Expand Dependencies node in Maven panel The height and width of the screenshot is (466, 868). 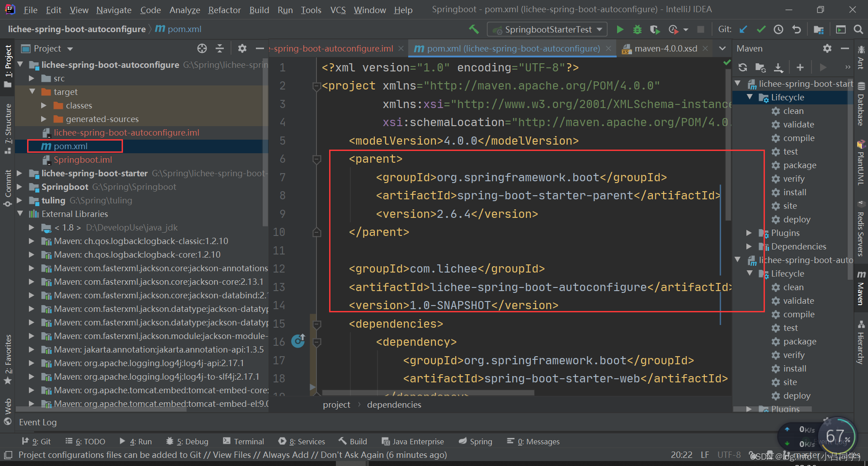[749, 246]
